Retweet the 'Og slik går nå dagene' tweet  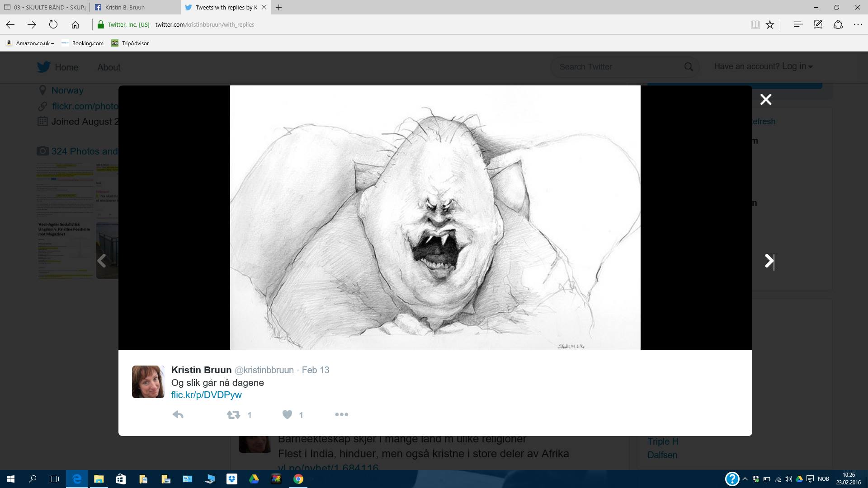[233, 414]
